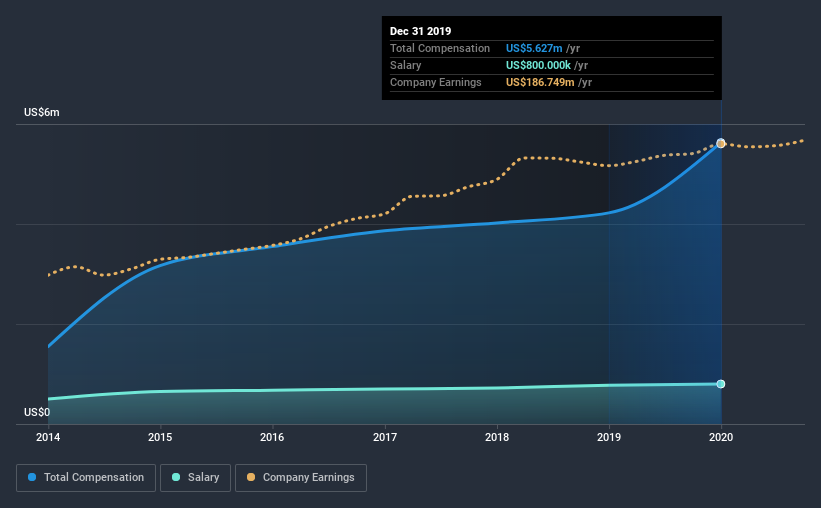821x508 pixels.
Task: Click the teal Salary legend dot
Action: 176,477
